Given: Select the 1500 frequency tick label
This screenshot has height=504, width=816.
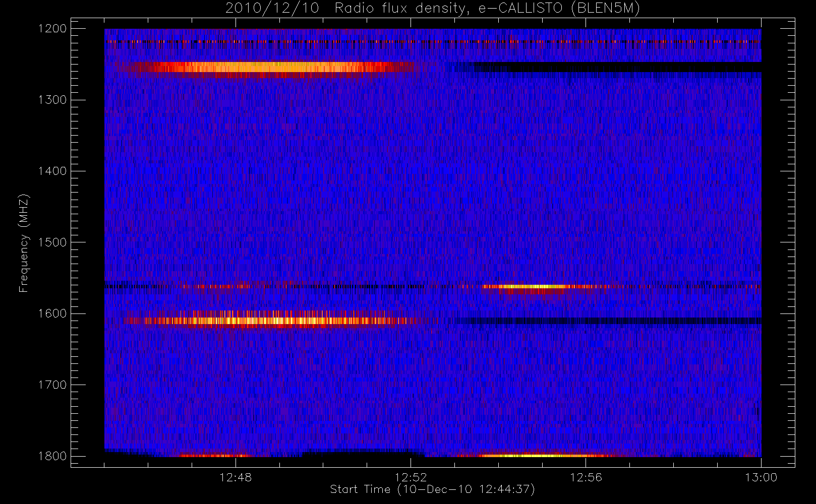Looking at the screenshot, I should pos(53,242).
